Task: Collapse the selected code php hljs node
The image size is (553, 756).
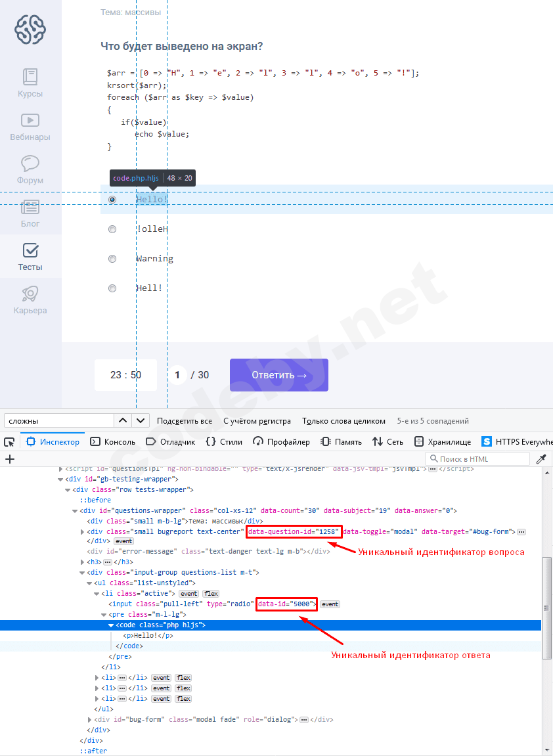Action: (111, 625)
